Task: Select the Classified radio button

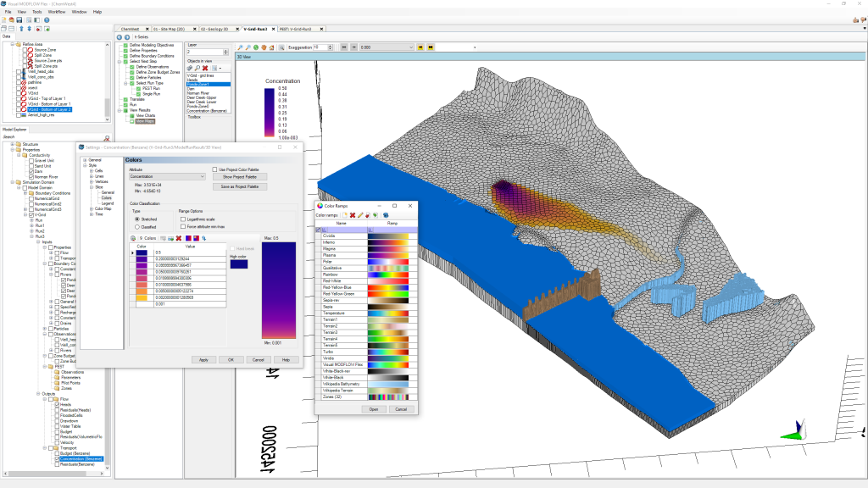Action: coord(138,226)
